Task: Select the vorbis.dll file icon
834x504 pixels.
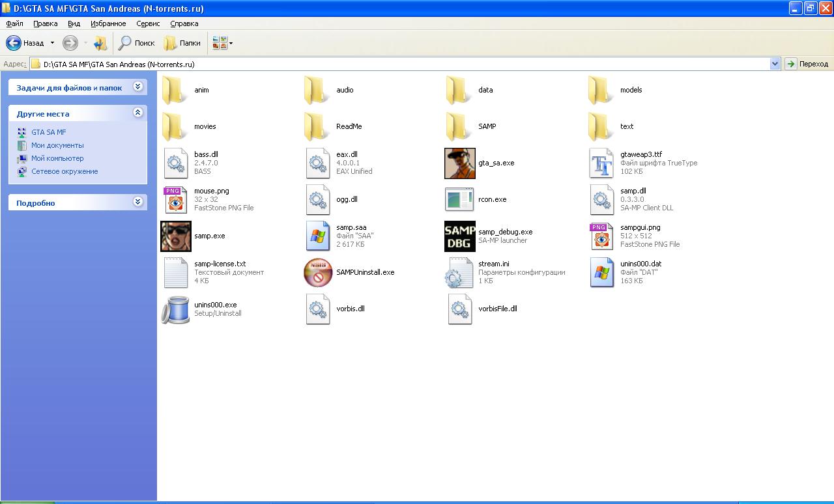Action: [x=317, y=309]
